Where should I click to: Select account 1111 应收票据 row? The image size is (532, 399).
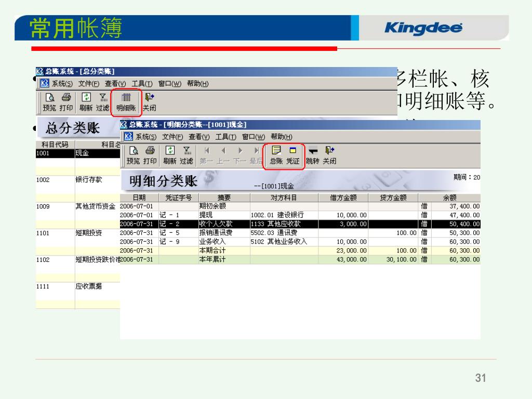tap(78, 286)
